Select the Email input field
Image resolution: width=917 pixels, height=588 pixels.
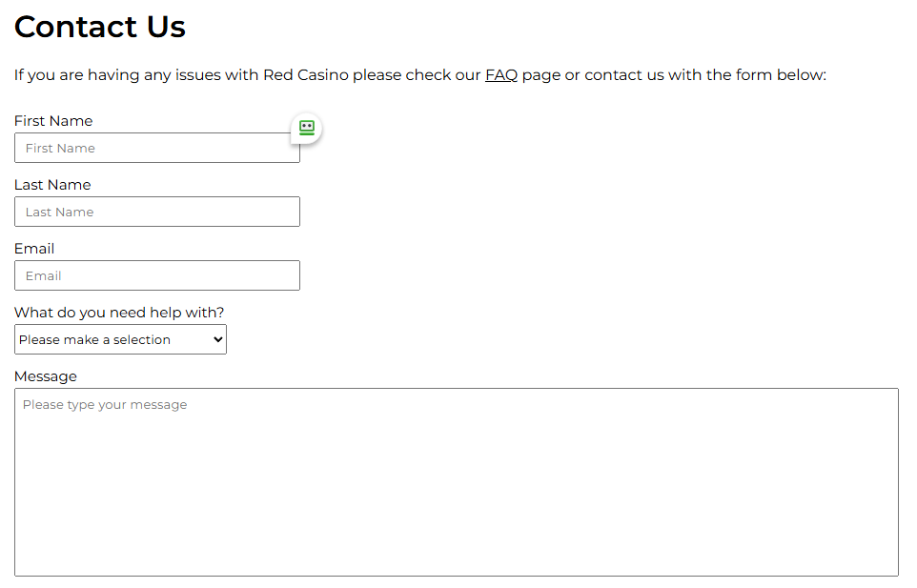(157, 275)
